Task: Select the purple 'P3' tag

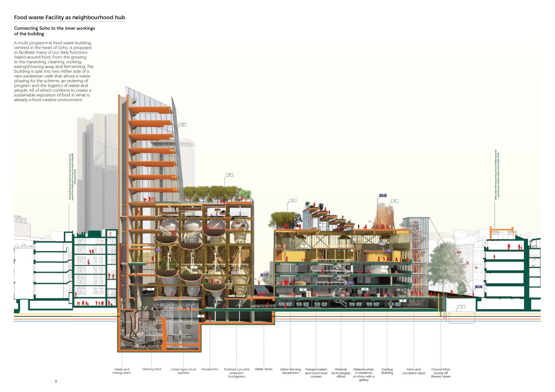Action: (389, 251)
